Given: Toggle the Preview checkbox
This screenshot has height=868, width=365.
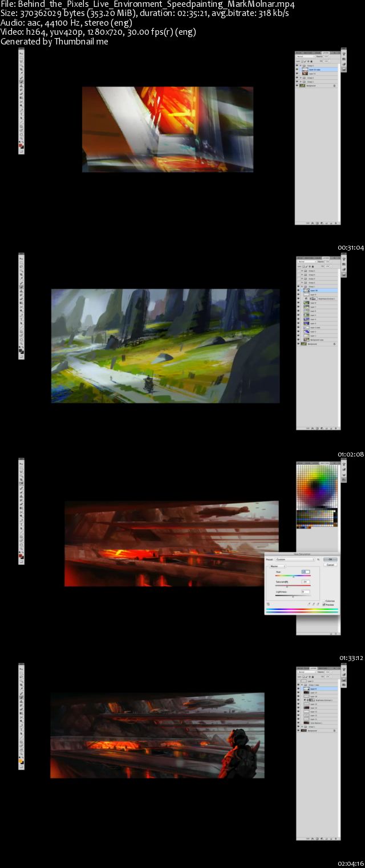Looking at the screenshot, I should pyautogui.click(x=324, y=605).
